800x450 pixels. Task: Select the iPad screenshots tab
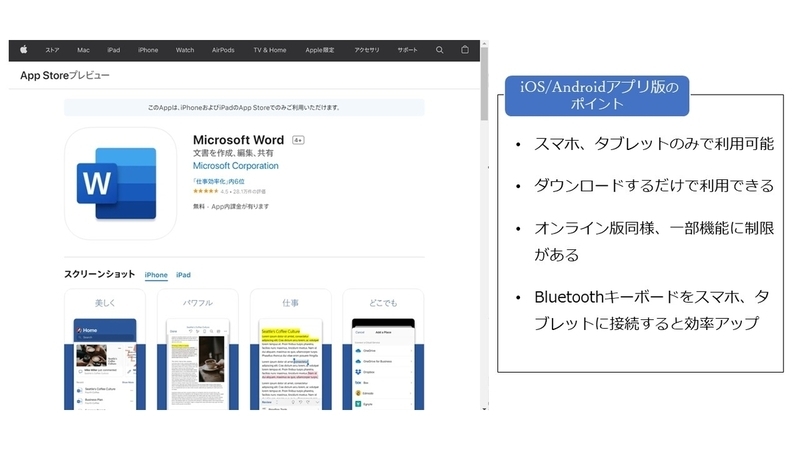click(183, 274)
